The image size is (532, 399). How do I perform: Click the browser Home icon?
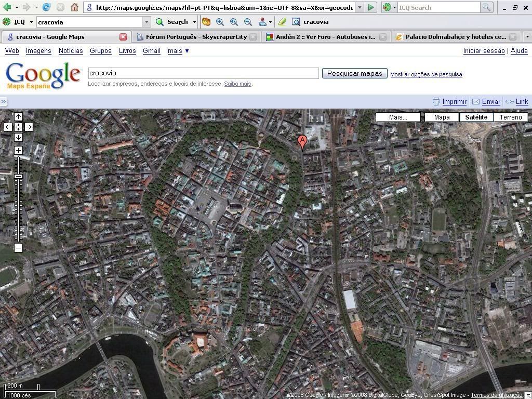click(x=74, y=7)
